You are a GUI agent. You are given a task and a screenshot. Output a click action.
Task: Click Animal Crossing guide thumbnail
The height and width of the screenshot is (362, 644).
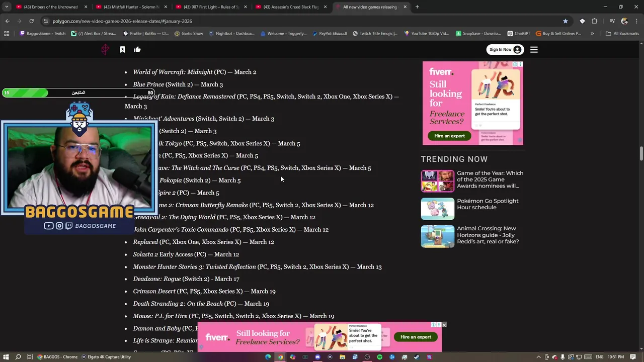point(438,236)
